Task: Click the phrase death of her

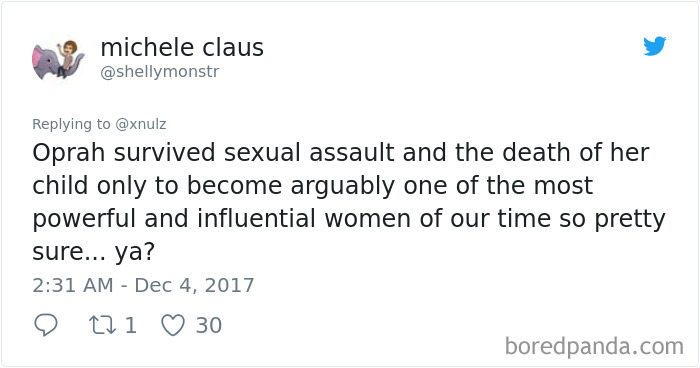Action: point(575,153)
